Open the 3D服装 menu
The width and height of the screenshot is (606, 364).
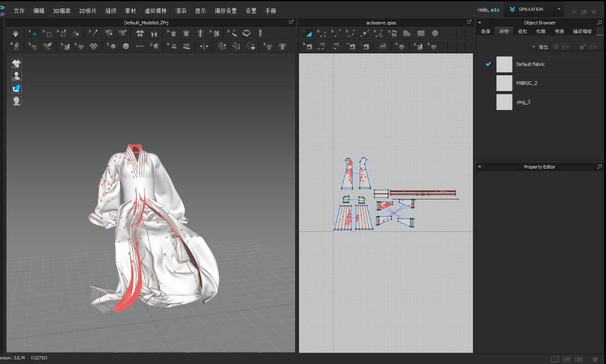point(61,11)
